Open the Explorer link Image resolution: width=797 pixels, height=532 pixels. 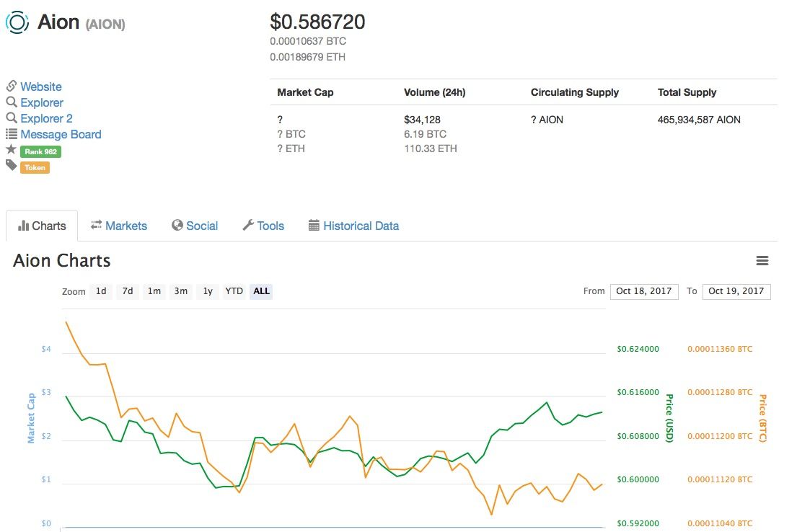coord(42,102)
